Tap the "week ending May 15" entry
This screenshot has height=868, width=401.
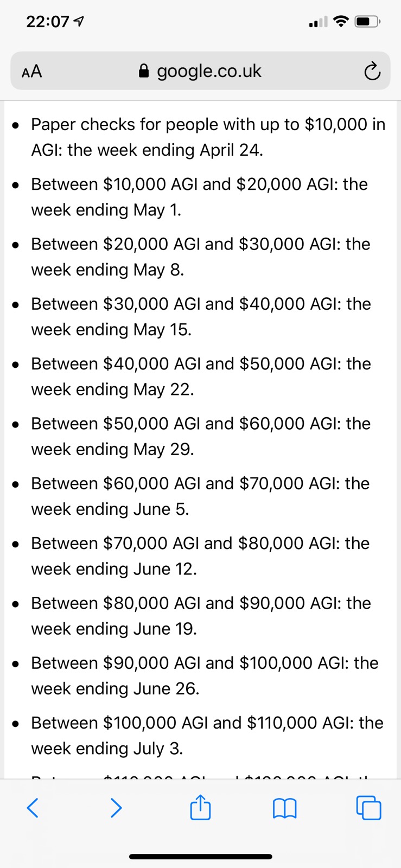click(111, 330)
